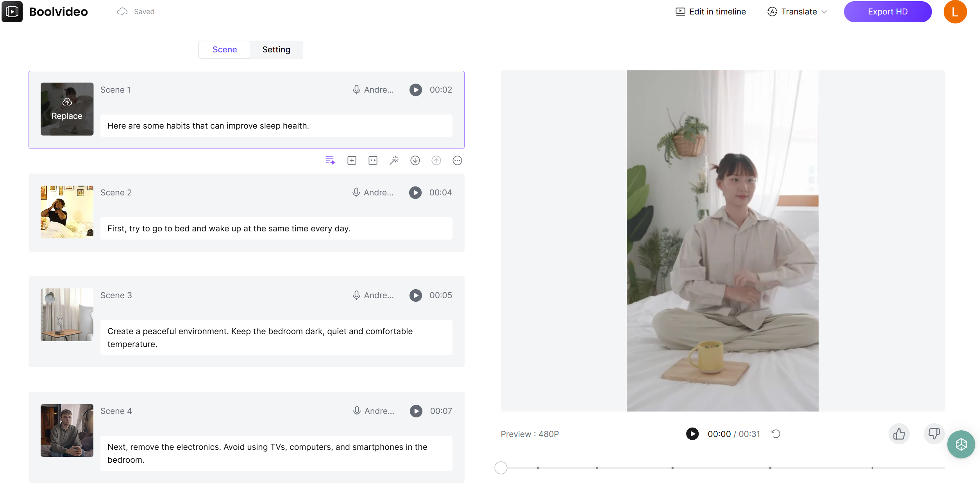Click the thumbs down icon
The height and width of the screenshot is (485, 980).
[934, 434]
